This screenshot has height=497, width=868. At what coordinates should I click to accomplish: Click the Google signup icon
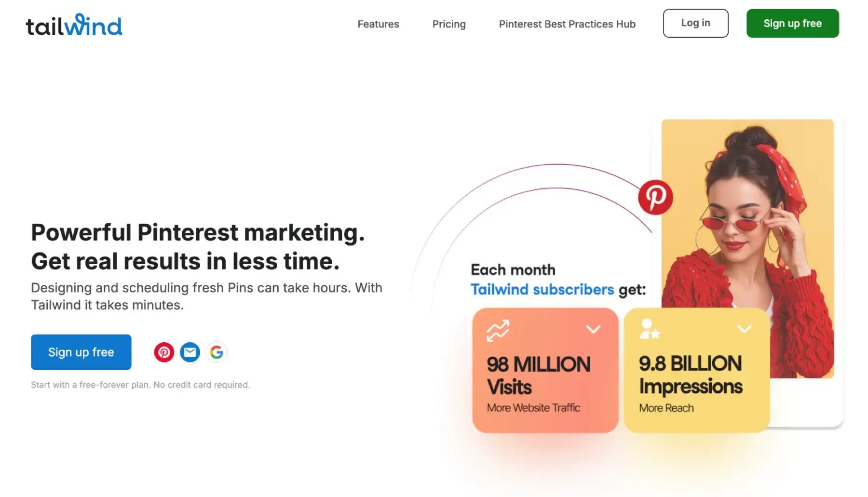[217, 352]
